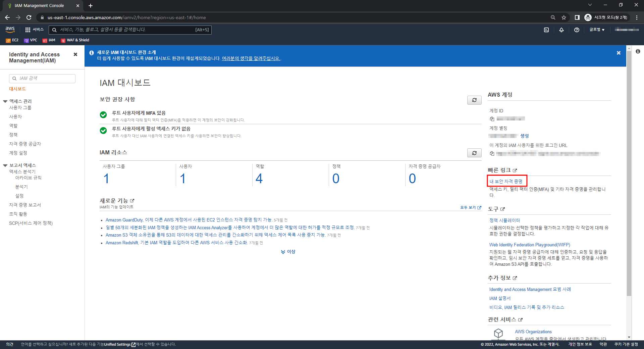Copy the IAM user sign-in URL
This screenshot has height=349, width=644.
pyautogui.click(x=492, y=154)
